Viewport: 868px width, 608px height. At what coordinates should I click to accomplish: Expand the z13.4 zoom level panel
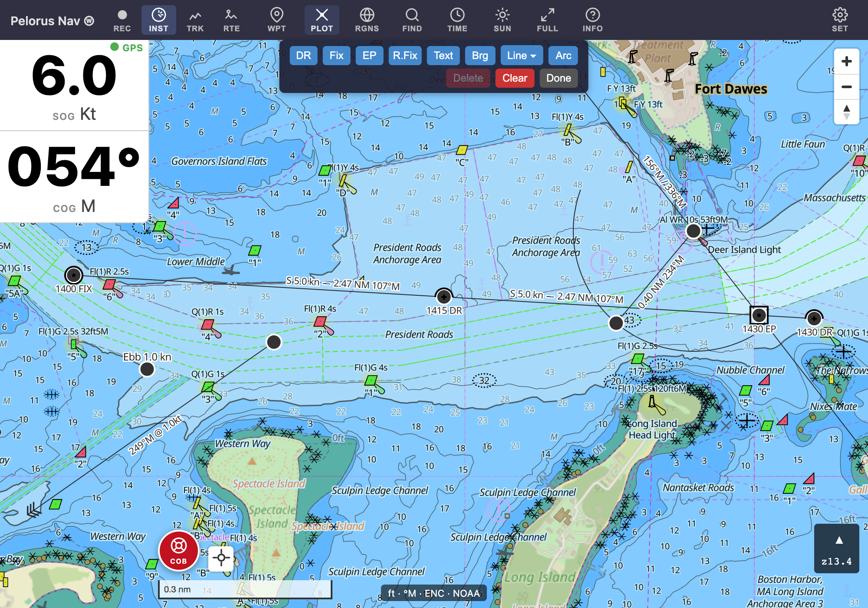point(837,549)
